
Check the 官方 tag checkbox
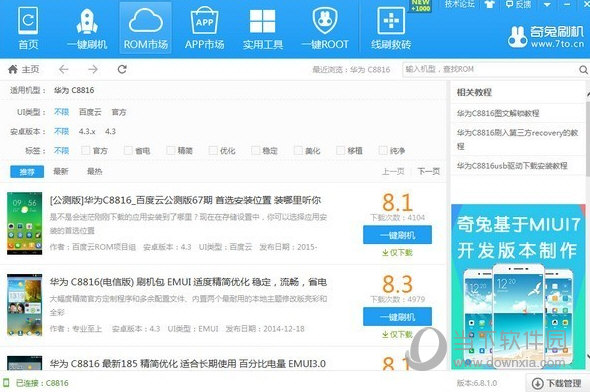(86, 150)
